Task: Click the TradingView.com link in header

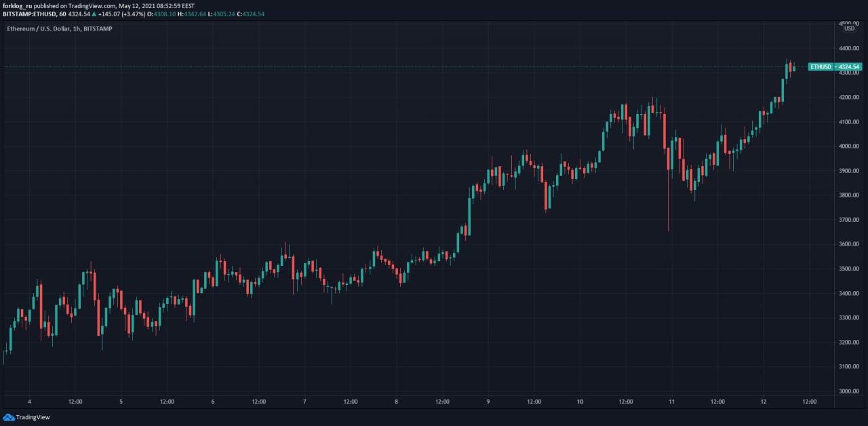Action: pos(92,5)
